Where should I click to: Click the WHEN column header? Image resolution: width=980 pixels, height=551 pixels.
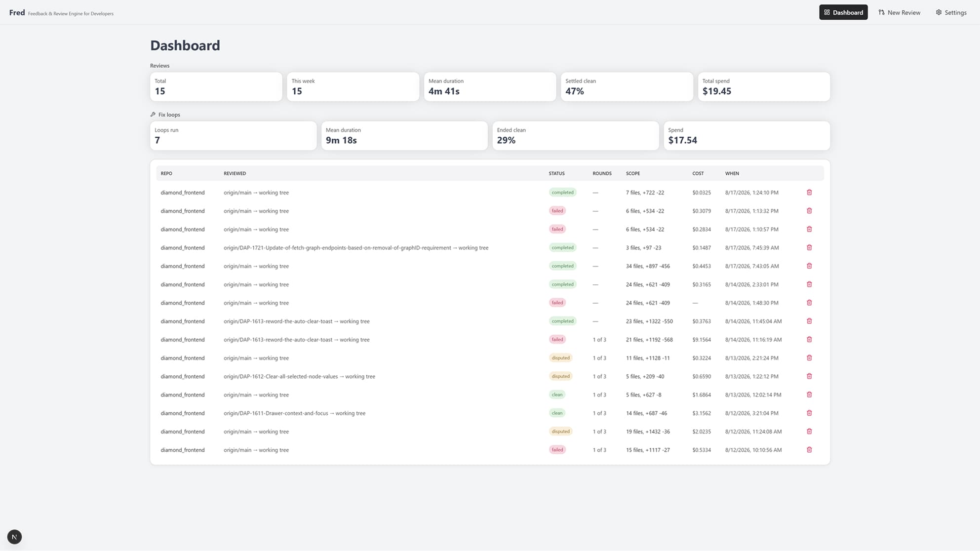(x=732, y=173)
